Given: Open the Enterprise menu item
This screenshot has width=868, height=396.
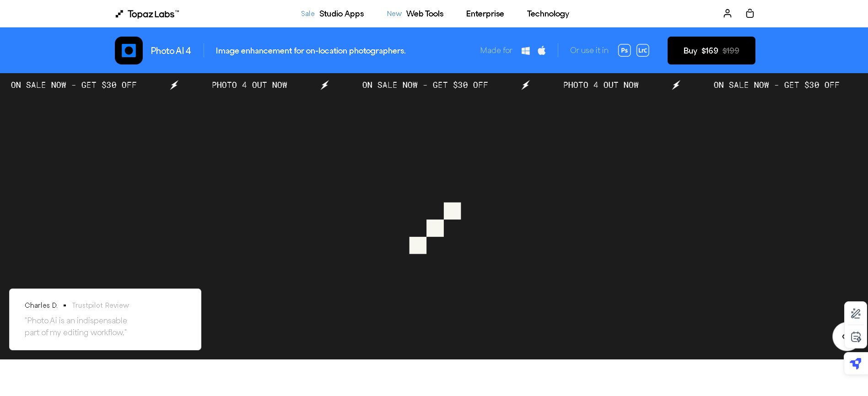Looking at the screenshot, I should [485, 14].
